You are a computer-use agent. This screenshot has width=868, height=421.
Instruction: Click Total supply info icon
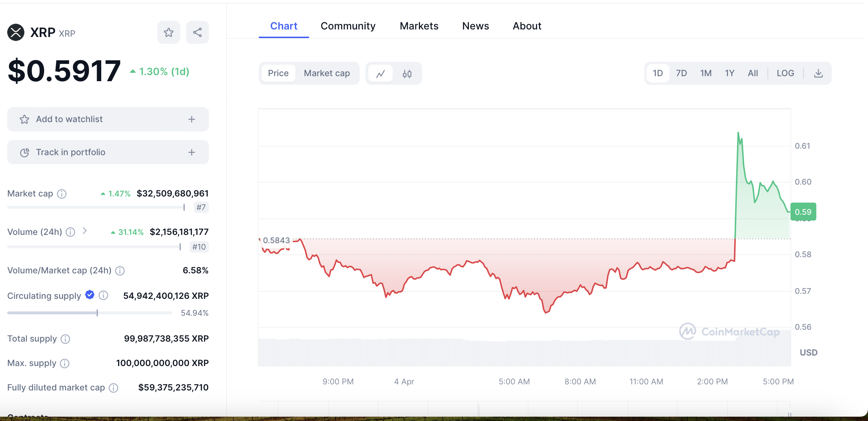[65, 339]
